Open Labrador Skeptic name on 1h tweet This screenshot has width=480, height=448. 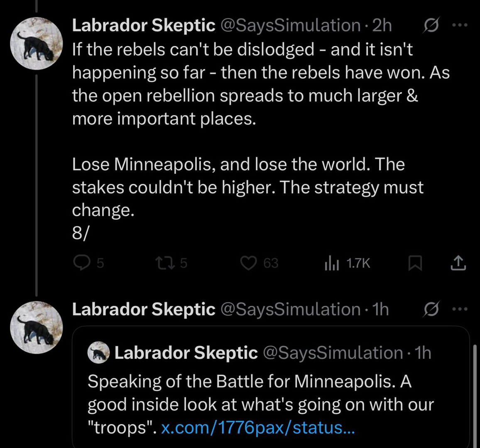143,310
